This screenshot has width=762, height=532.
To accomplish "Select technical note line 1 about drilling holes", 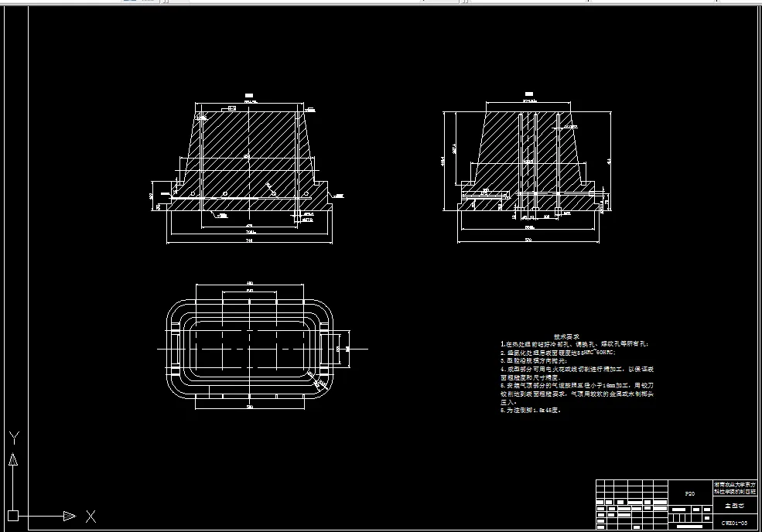I will click(x=574, y=344).
